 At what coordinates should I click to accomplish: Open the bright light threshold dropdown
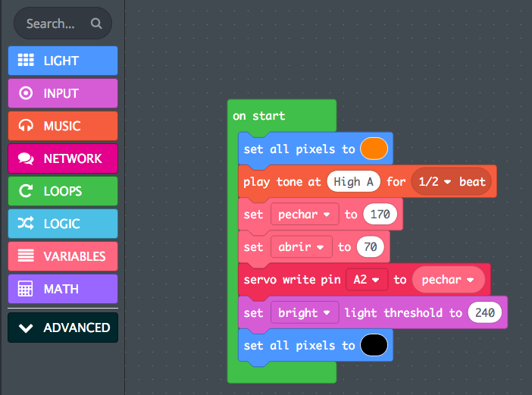coord(305,312)
